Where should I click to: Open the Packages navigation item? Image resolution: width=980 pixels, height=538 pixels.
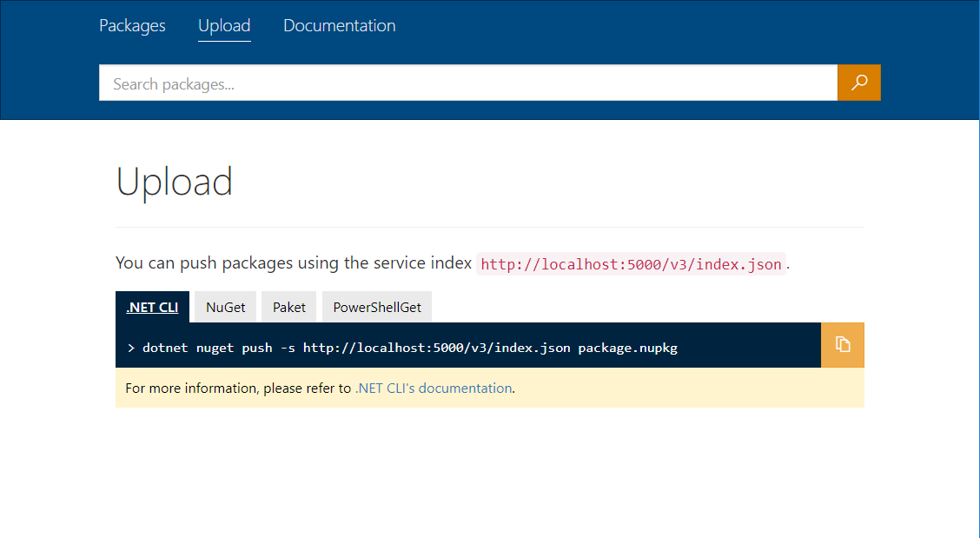coord(133,26)
